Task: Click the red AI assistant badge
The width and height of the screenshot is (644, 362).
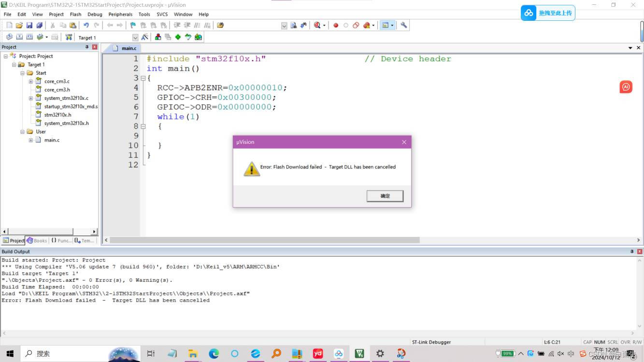Action: (626, 87)
